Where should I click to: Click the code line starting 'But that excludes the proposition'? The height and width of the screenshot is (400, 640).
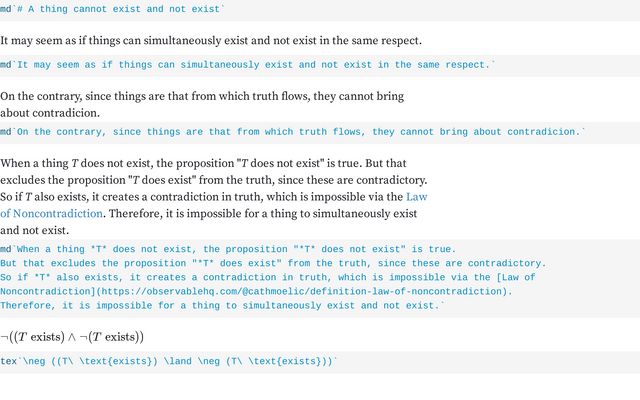pyautogui.click(x=273, y=263)
